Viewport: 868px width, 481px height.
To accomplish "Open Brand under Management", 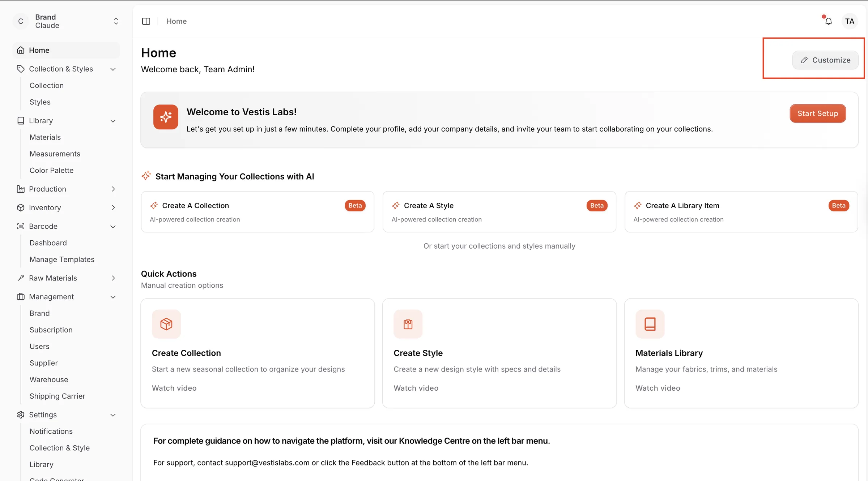I will (x=40, y=313).
